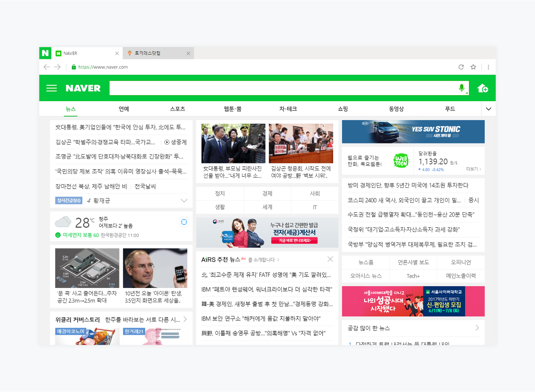Open the 언론사별 보도 button
This screenshot has width=535, height=392.
tap(413, 262)
